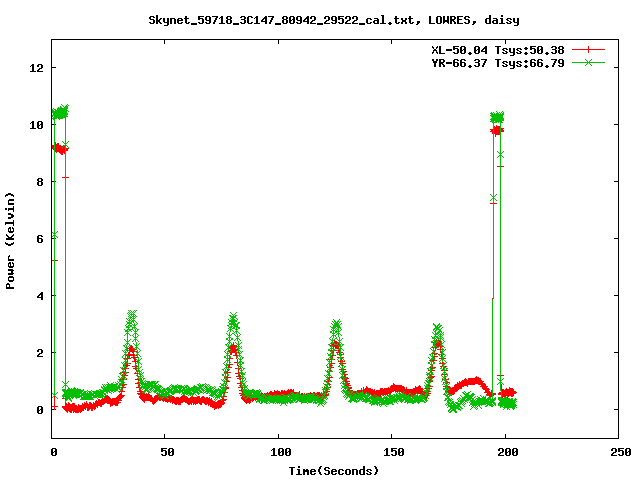Click the x-axis tick label 150

click(x=394, y=452)
